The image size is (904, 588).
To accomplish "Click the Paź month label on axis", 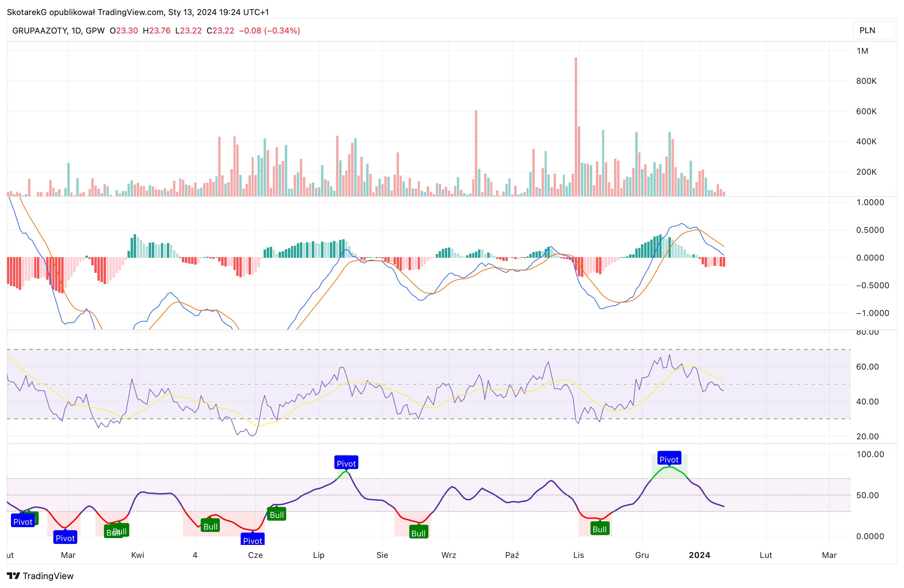I will [x=512, y=555].
